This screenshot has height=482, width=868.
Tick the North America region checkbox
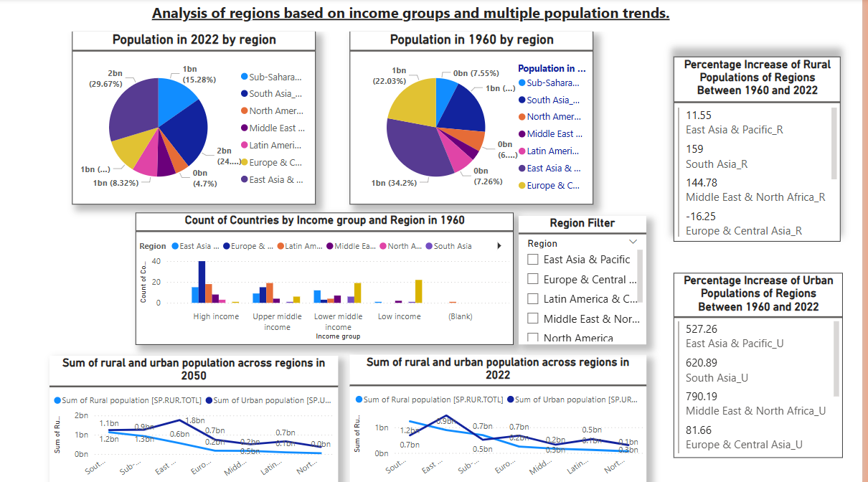click(x=533, y=338)
